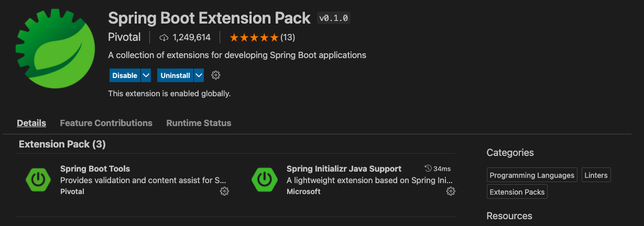Image resolution: width=644 pixels, height=226 pixels.
Task: Open the Runtime Status tab
Action: 199,123
